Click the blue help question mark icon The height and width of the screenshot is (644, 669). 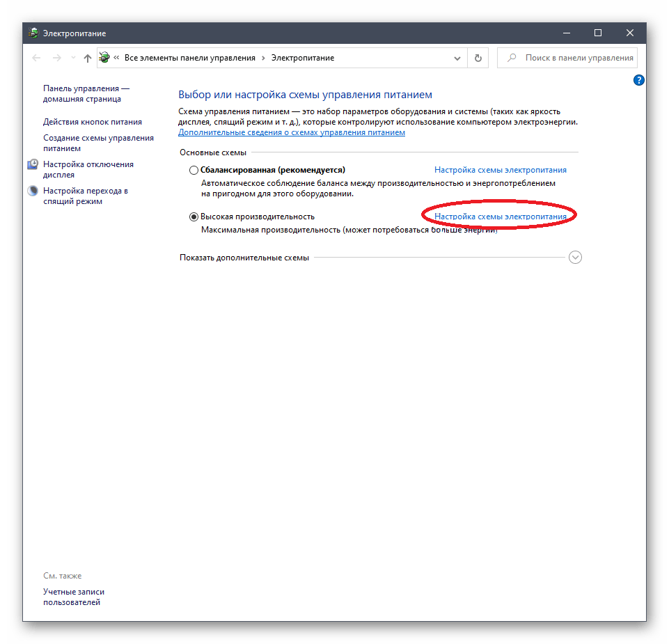(638, 81)
